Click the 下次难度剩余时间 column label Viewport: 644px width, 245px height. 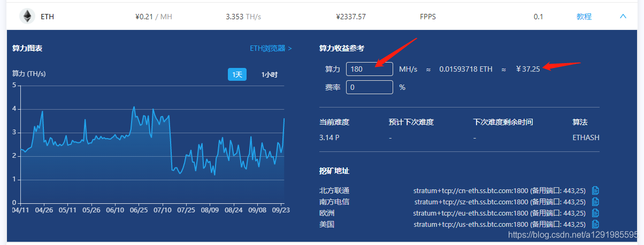(x=503, y=122)
